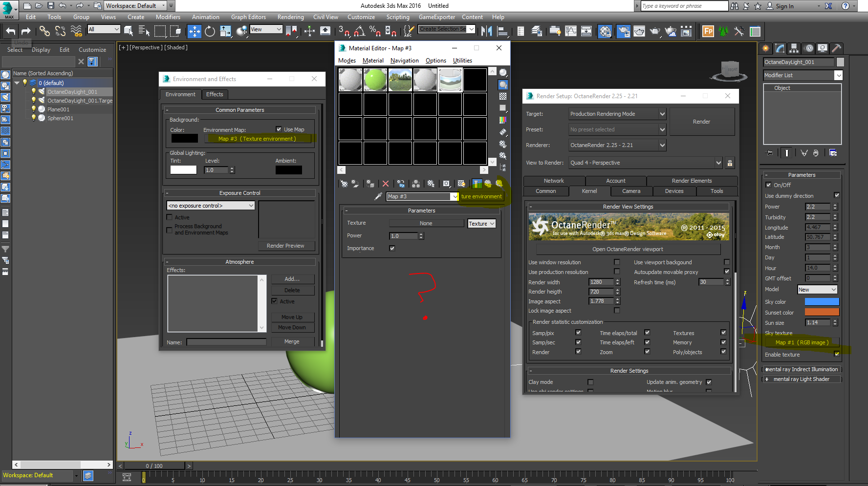Viewport: 868px width, 486px height.
Task: Toggle the Importance checkbox
Action: click(x=392, y=248)
